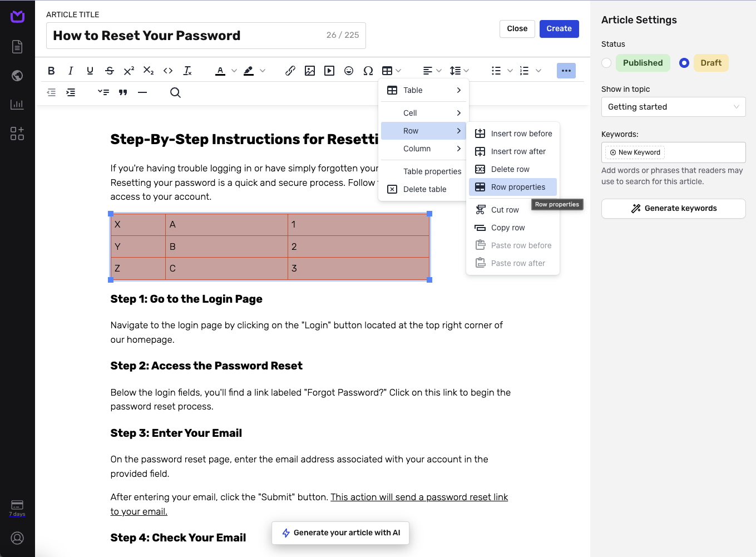Viewport: 756px width, 557px height.
Task: Increase indent of the paragraph
Action: (71, 92)
